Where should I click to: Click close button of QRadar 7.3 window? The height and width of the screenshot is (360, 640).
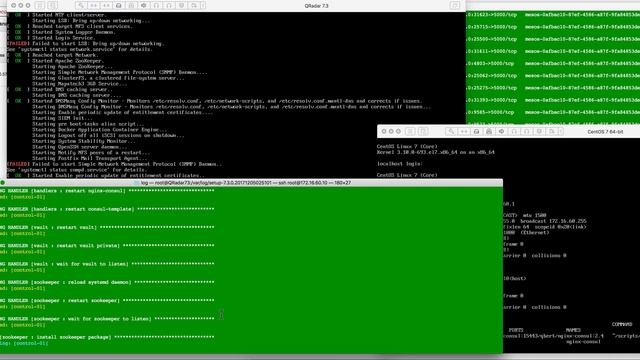click(13, 6)
